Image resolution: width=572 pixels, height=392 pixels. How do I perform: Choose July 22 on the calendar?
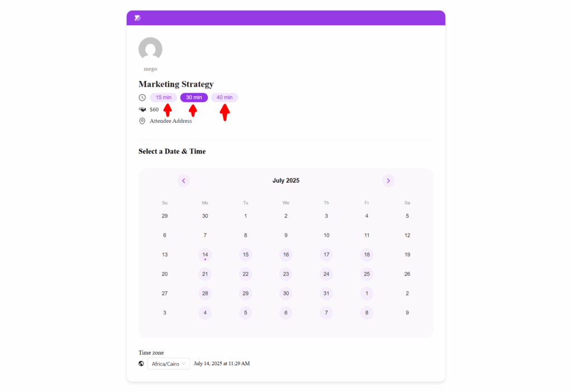(246, 274)
